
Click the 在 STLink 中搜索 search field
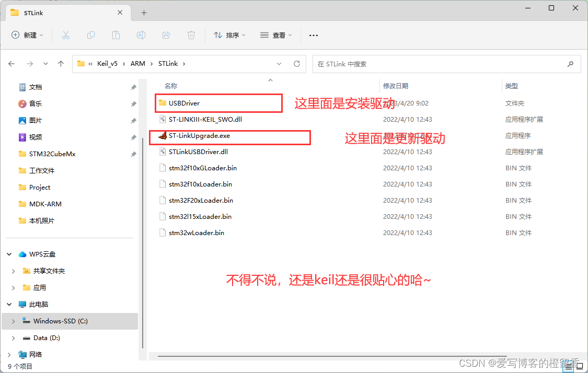click(x=446, y=64)
